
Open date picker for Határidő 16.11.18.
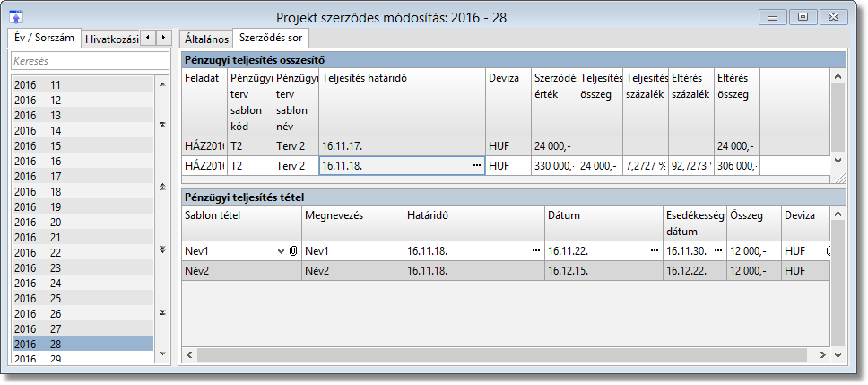pyautogui.click(x=536, y=251)
